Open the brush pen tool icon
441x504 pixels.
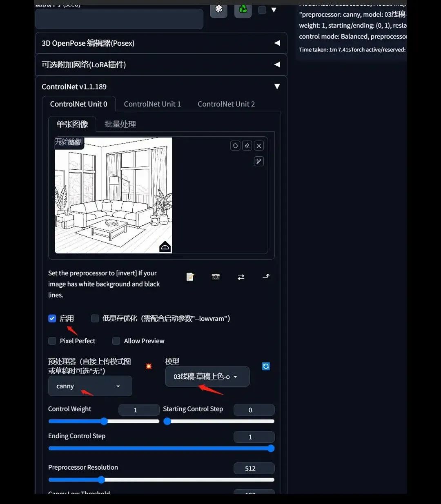(259, 161)
